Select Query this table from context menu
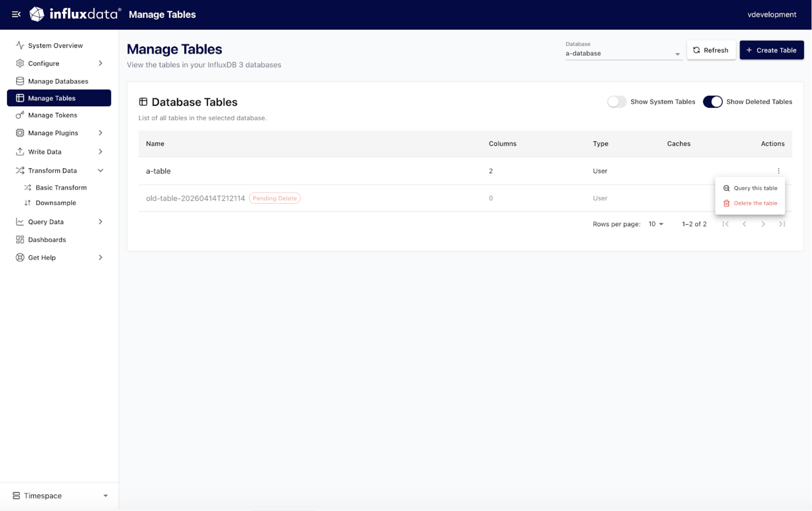 pos(756,188)
